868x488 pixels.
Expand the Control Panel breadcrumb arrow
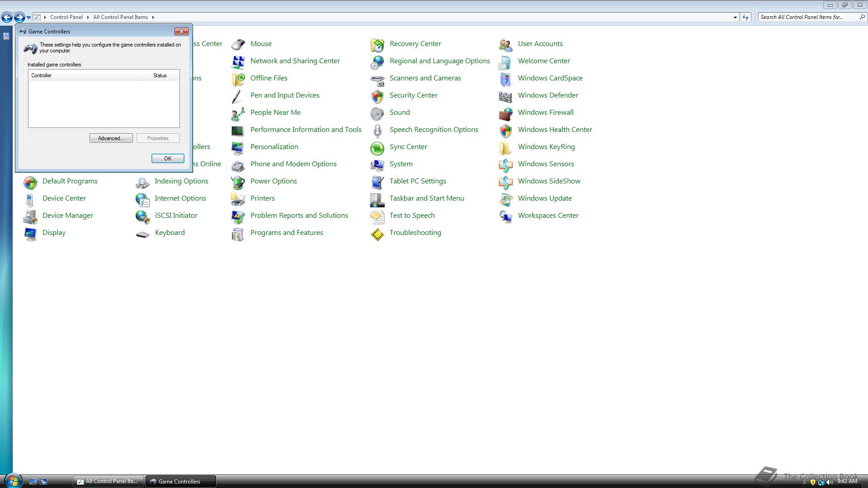point(88,17)
